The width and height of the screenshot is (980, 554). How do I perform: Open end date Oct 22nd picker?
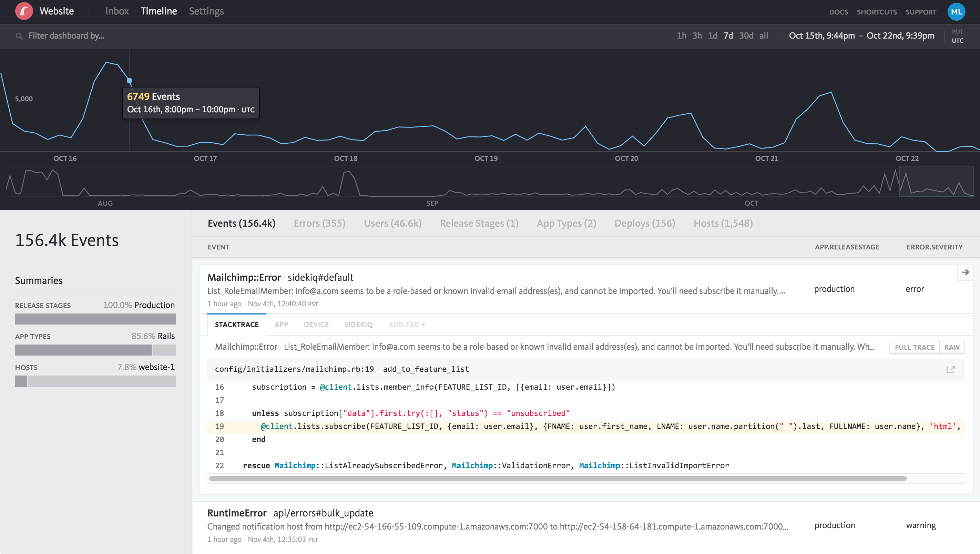tap(900, 35)
